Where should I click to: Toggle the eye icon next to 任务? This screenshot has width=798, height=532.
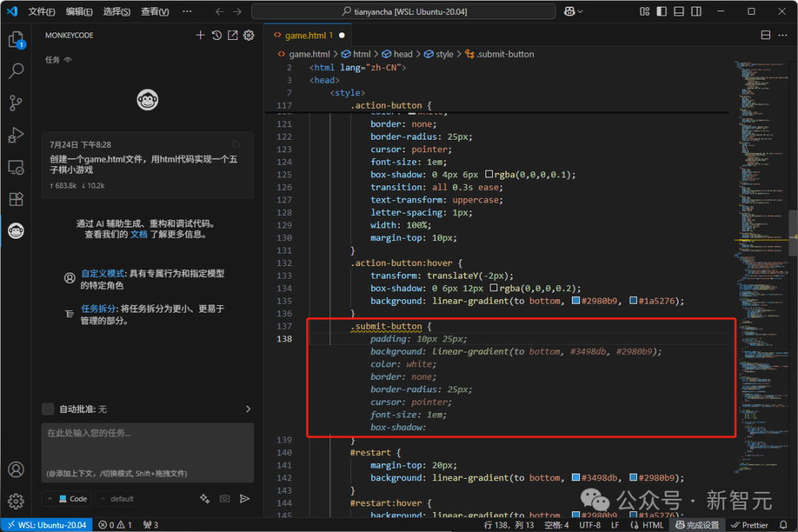tap(68, 60)
